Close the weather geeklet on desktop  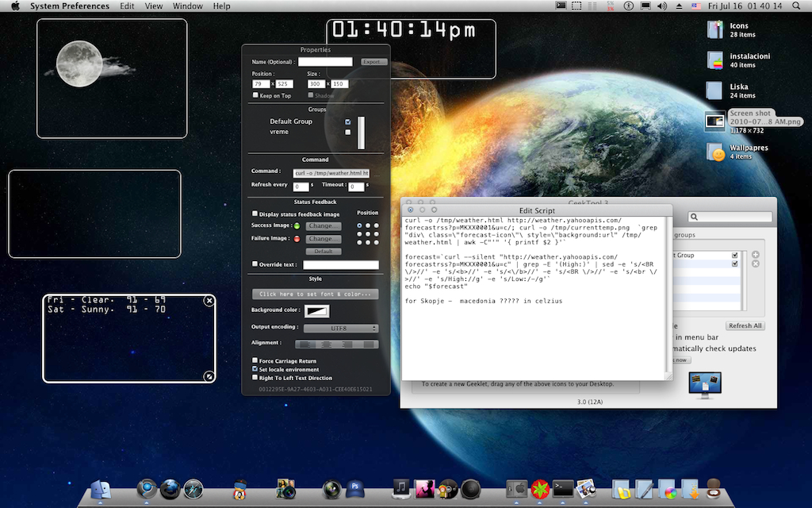[209, 301]
